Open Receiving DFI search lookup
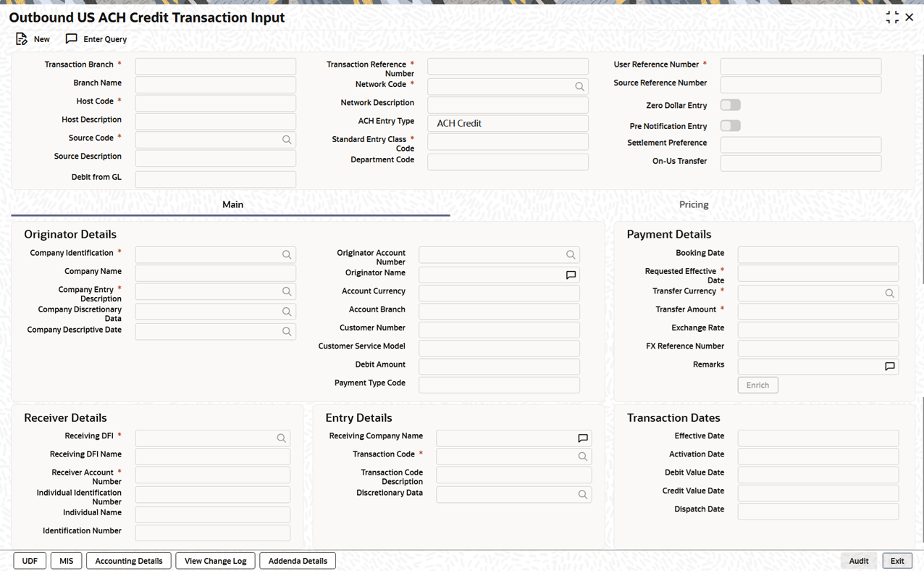Viewport: 924px width, 571px height. 282,438
